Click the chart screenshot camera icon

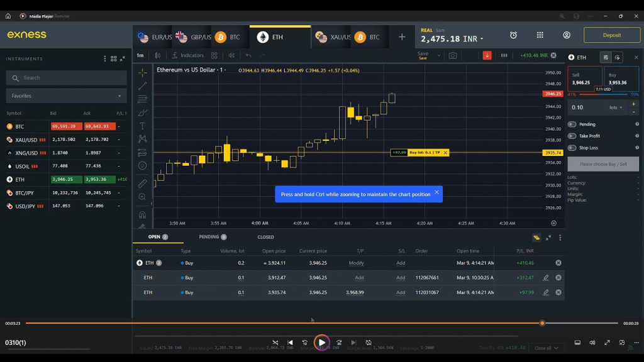(x=453, y=55)
